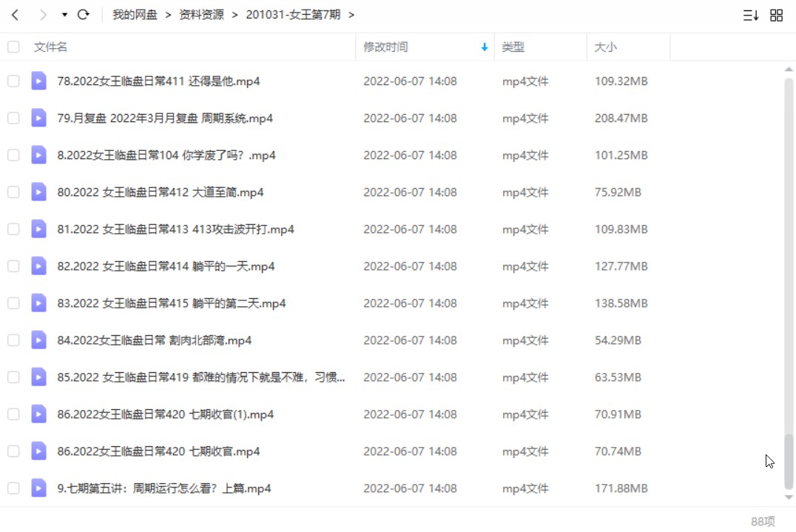Select file name 86.2022女王临盘日常420 七期收官(1).mp4
The image size is (796, 532).
pyautogui.click(x=166, y=414)
